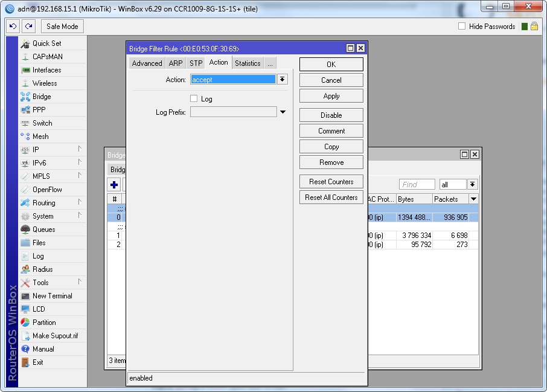
Task: Switch to the Statistics tab
Action: click(x=248, y=63)
